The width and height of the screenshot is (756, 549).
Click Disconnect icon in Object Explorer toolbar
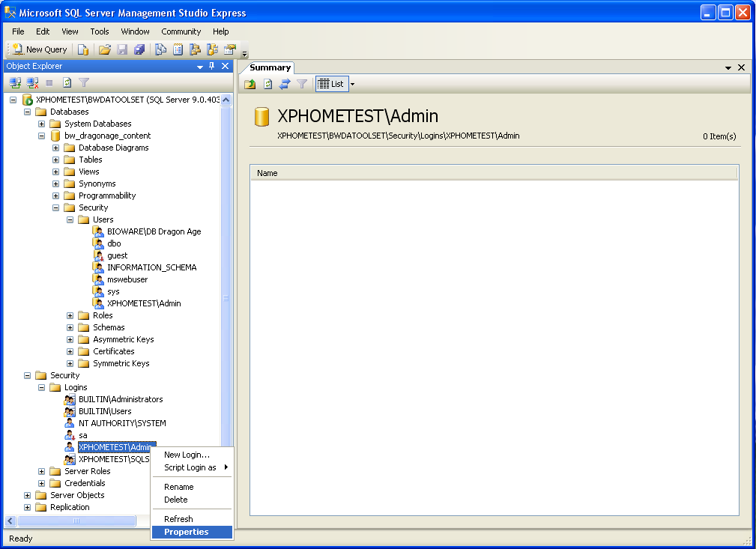point(32,83)
